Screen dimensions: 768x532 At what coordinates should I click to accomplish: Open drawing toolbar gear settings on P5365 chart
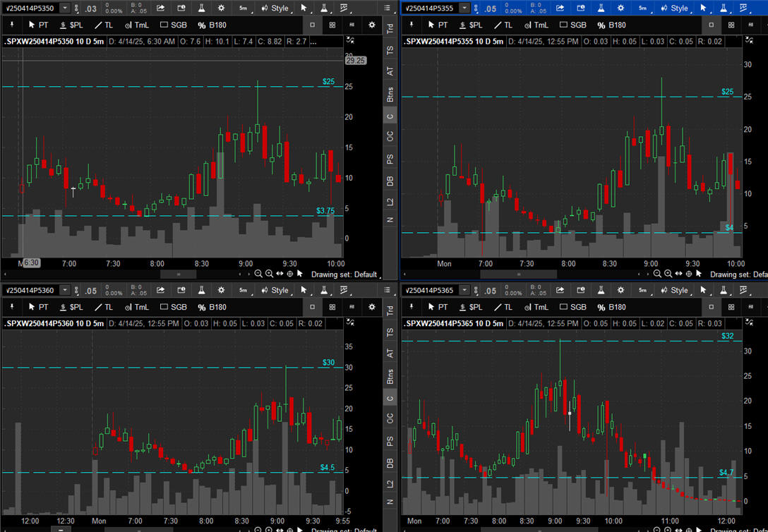[x=766, y=308]
